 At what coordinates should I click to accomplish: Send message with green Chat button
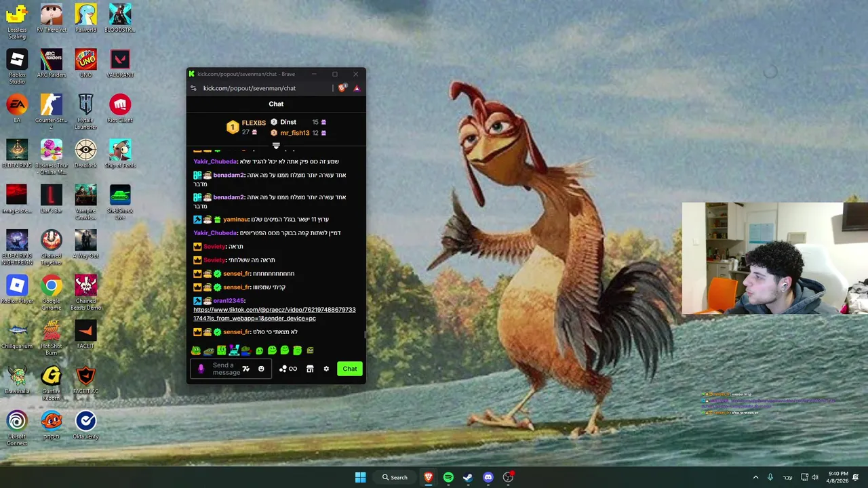click(349, 369)
